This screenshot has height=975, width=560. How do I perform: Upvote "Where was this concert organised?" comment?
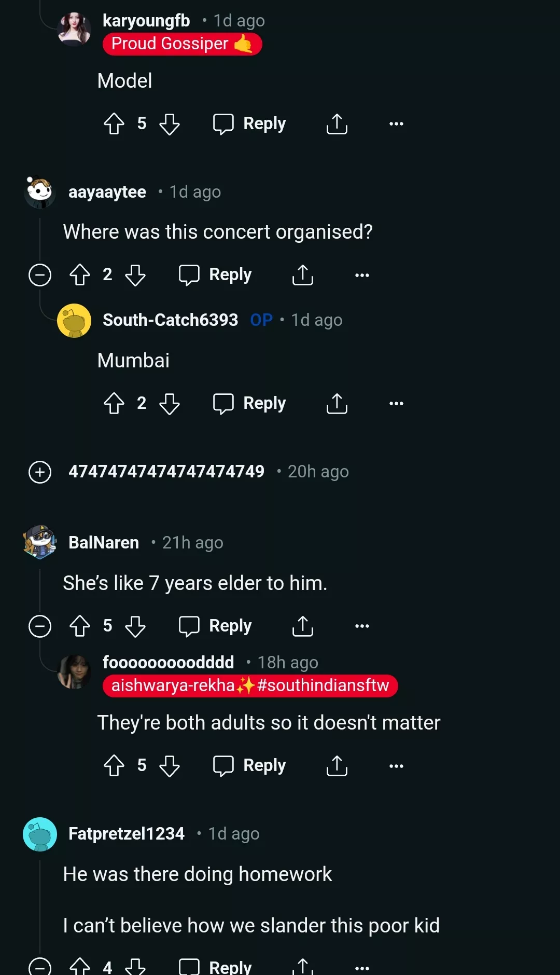80,275
